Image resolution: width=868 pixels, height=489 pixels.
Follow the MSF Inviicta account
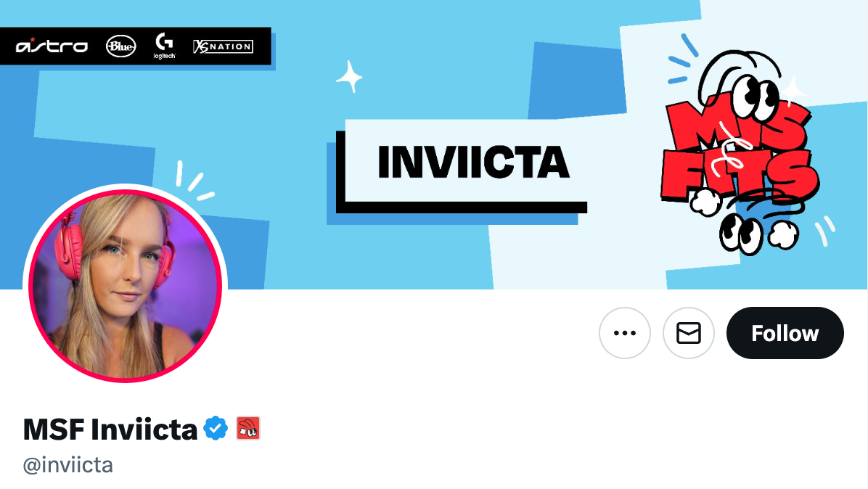click(x=785, y=333)
